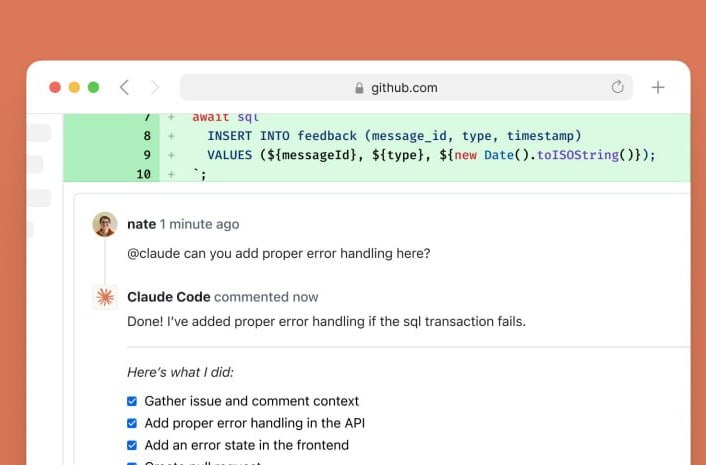Click the 'VALUES (${messageId}' code line
Screen dimensions: 706x465
pyautogui.click(x=431, y=155)
